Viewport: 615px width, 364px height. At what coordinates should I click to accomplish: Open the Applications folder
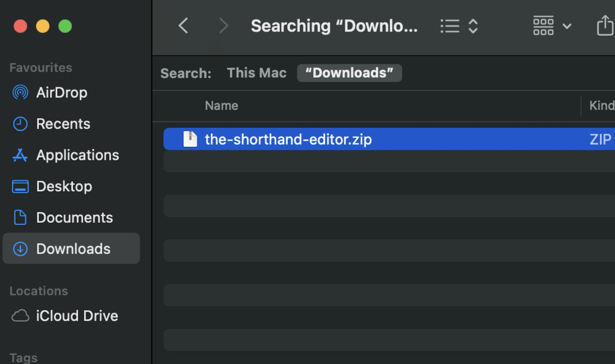tap(78, 155)
